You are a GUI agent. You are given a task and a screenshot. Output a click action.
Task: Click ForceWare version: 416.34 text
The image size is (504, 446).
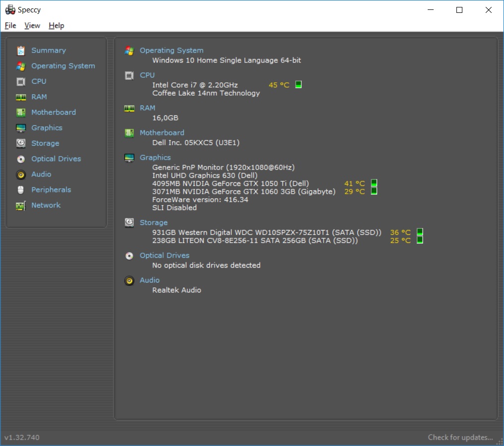click(200, 200)
